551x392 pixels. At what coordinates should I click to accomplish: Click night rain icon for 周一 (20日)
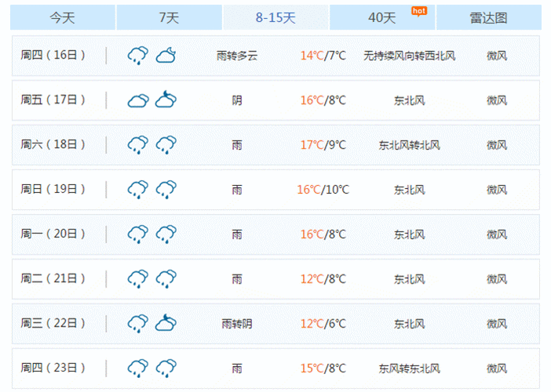tap(166, 234)
